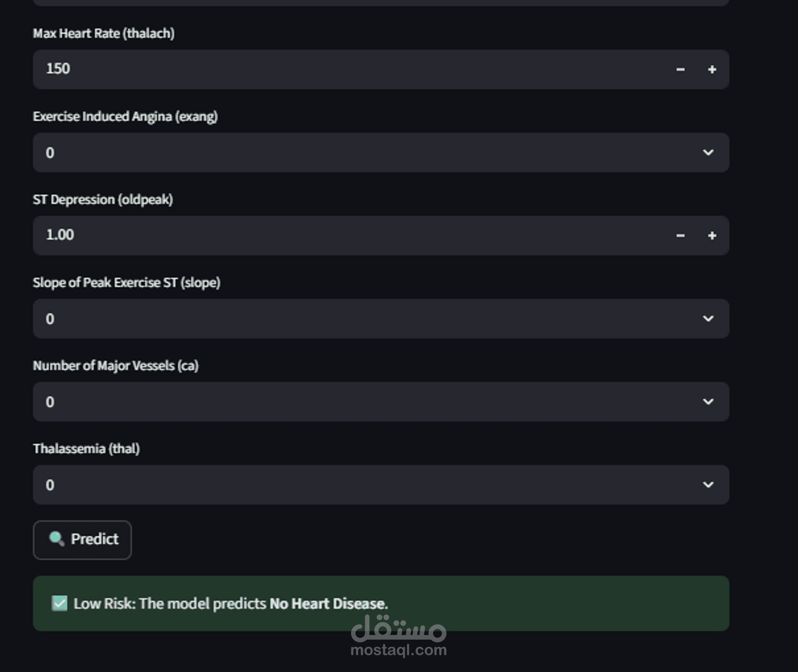Focus the Max Heart Rate input field
This screenshot has height=672, width=798.
tap(343, 69)
